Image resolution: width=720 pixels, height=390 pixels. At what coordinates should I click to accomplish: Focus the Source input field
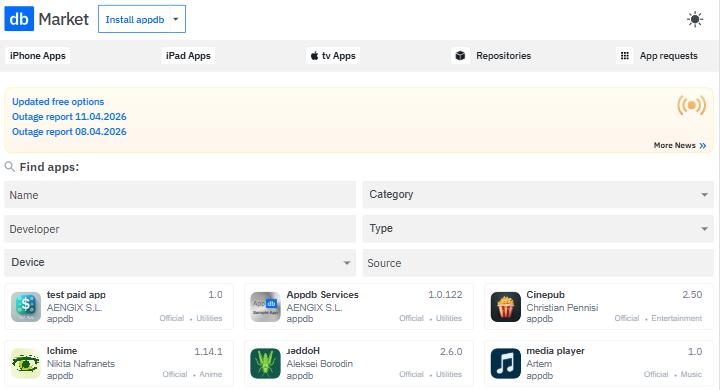538,263
